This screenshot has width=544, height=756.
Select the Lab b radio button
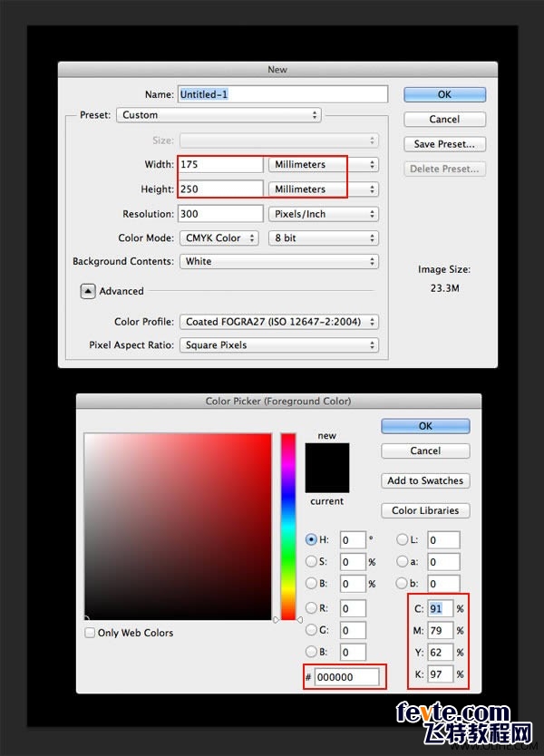402,584
